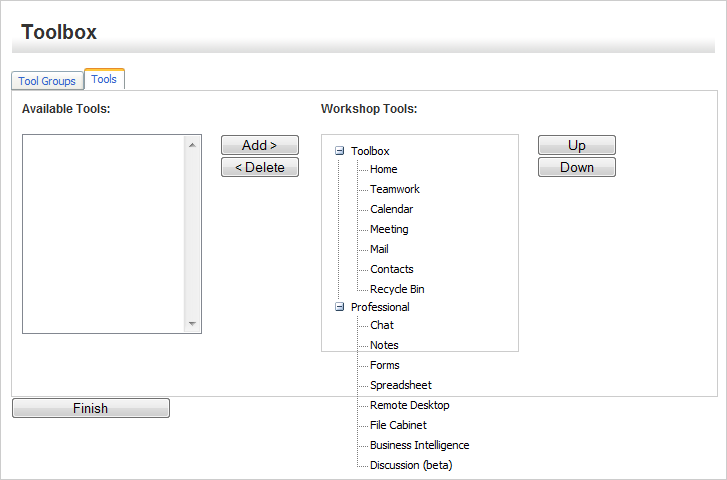The image size is (727, 480).
Task: Select Chat under Professional
Action: (x=381, y=325)
